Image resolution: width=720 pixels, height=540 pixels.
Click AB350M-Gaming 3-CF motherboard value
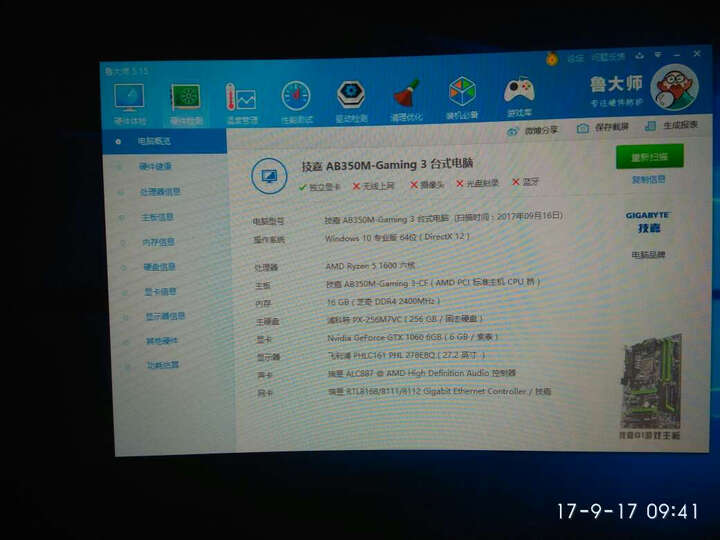click(433, 283)
